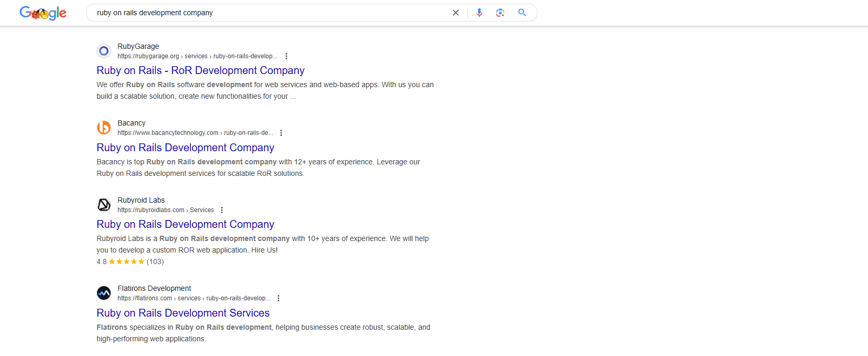This screenshot has height=356, width=868.
Task: Click the magnifying glass search button
Action: click(x=522, y=13)
